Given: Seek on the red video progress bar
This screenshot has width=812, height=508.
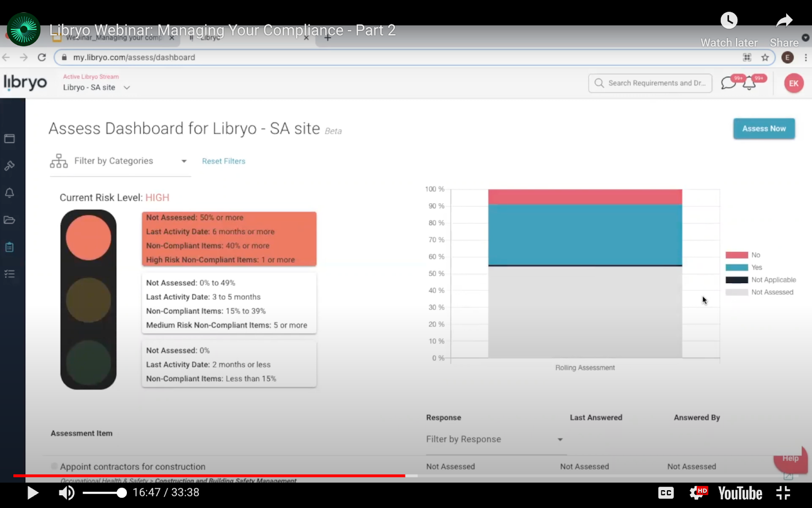Looking at the screenshot, I should [x=209, y=476].
